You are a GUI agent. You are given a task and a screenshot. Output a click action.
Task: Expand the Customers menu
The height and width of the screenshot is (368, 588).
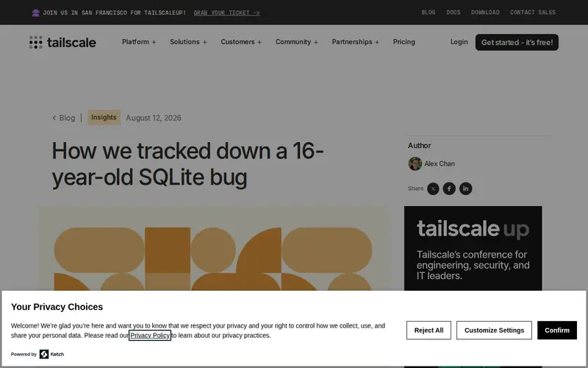[x=241, y=42]
